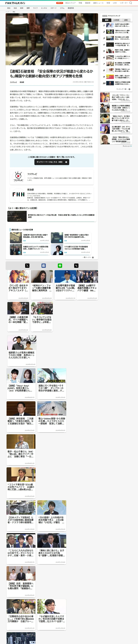Image resolution: width=138 pixels, height=644 pixels.
Task: Open 特集 in top menu
Action: tap(80, 3)
